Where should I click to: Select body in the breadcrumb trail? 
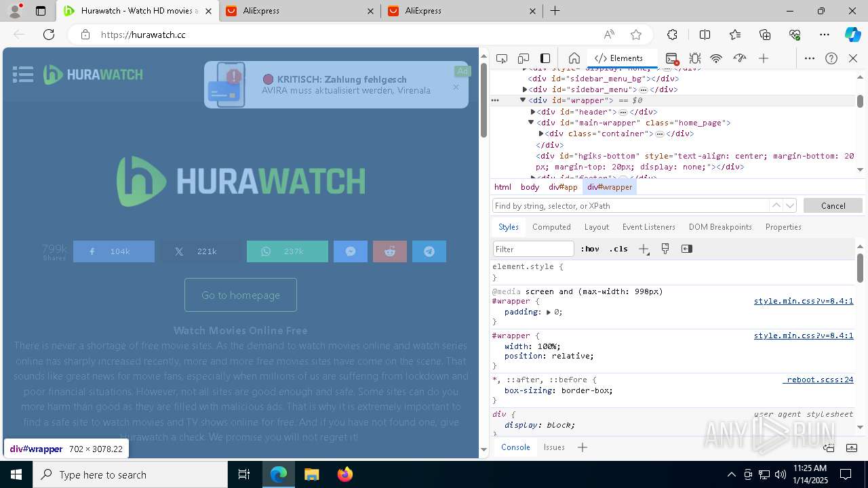click(530, 187)
